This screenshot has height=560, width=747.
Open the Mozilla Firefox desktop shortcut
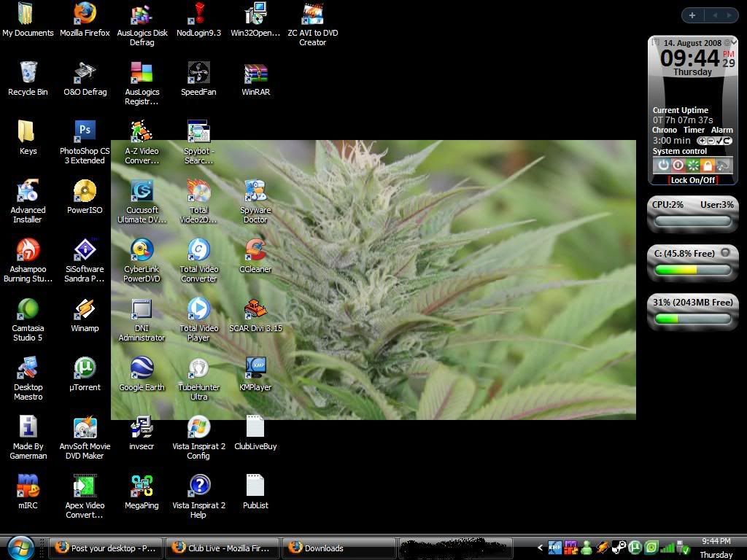pyautogui.click(x=85, y=14)
